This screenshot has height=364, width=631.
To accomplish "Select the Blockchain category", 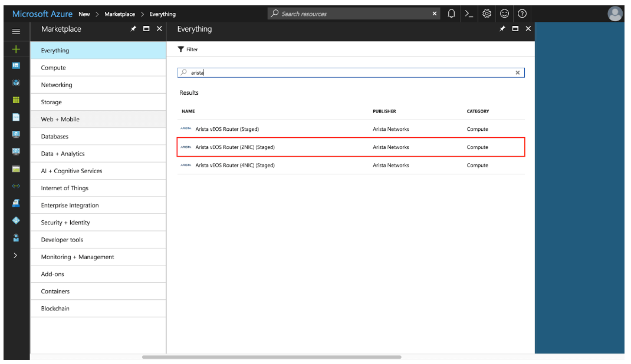I will coord(98,309).
